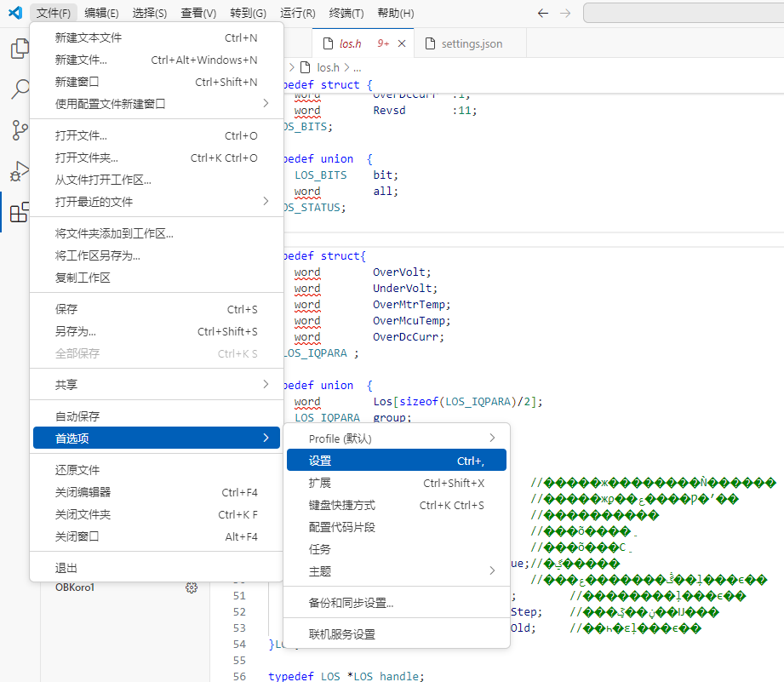
Task: Expand the 首选项 submenu
Action: click(157, 438)
